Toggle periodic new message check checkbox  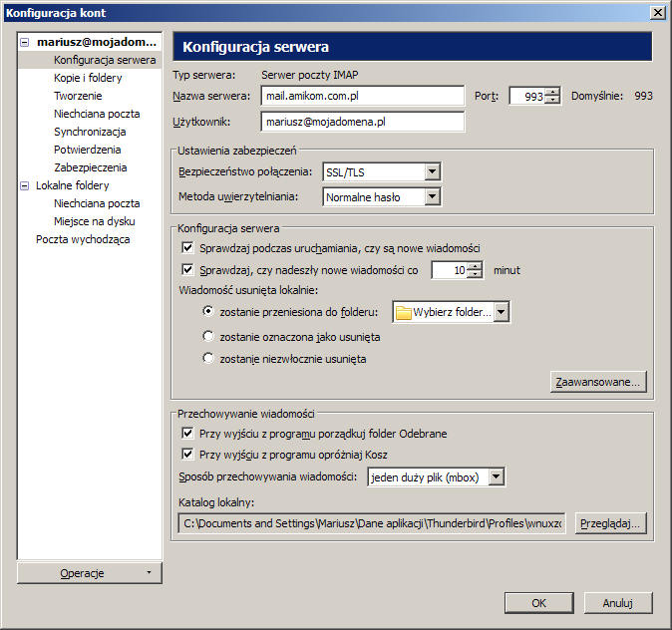[187, 270]
